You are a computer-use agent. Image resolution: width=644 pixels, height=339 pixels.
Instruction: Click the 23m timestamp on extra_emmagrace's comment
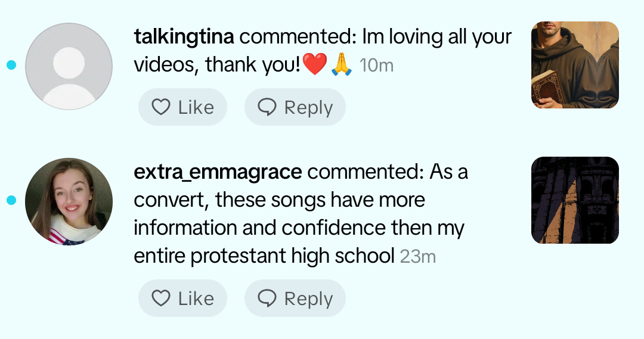pos(418,257)
